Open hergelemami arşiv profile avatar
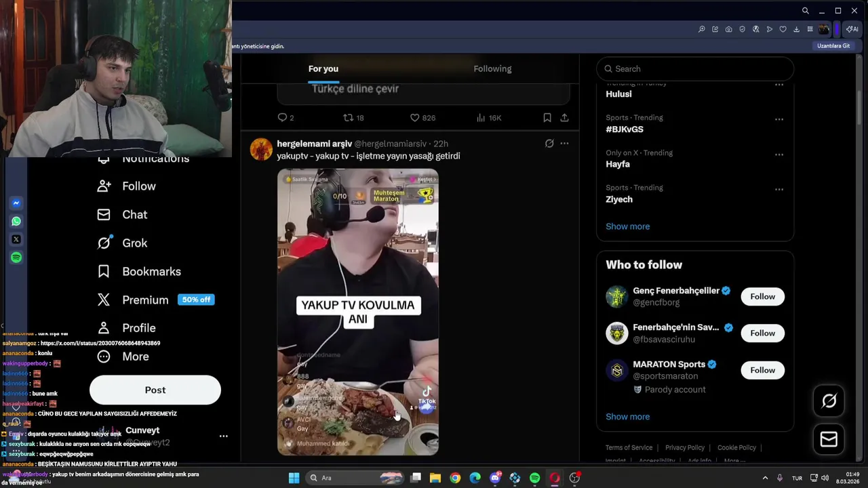The image size is (868, 488). [x=261, y=149]
